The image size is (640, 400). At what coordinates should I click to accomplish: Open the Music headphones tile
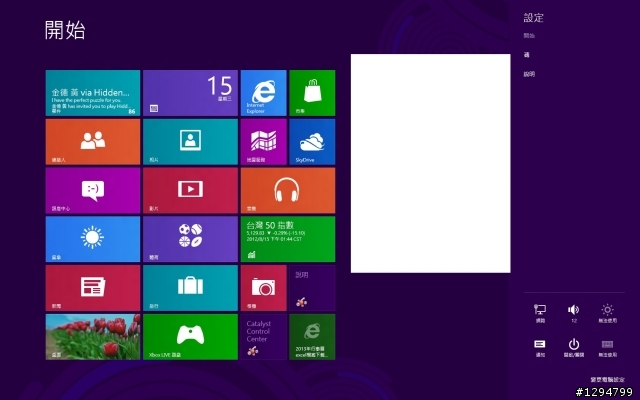click(x=288, y=191)
